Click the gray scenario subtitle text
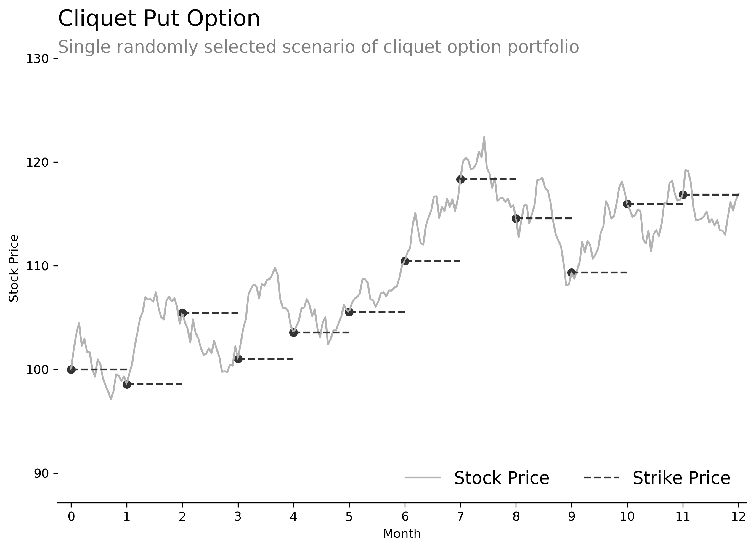756x549 pixels. (x=318, y=47)
